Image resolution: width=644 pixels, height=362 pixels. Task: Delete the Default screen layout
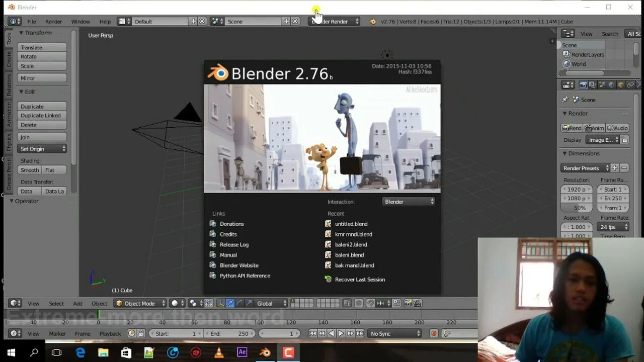(202, 22)
